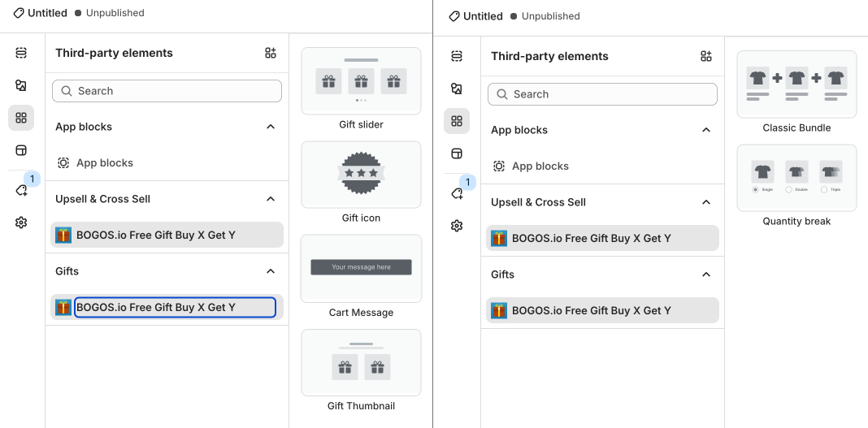
Task: Click the add-apps icon beside left Third-party elements title
Action: 270,53
